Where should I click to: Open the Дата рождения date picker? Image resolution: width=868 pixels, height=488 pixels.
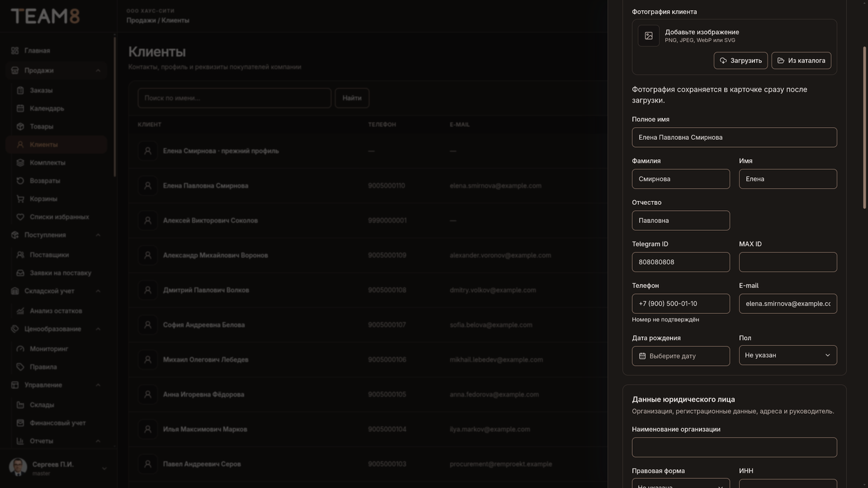coord(681,356)
